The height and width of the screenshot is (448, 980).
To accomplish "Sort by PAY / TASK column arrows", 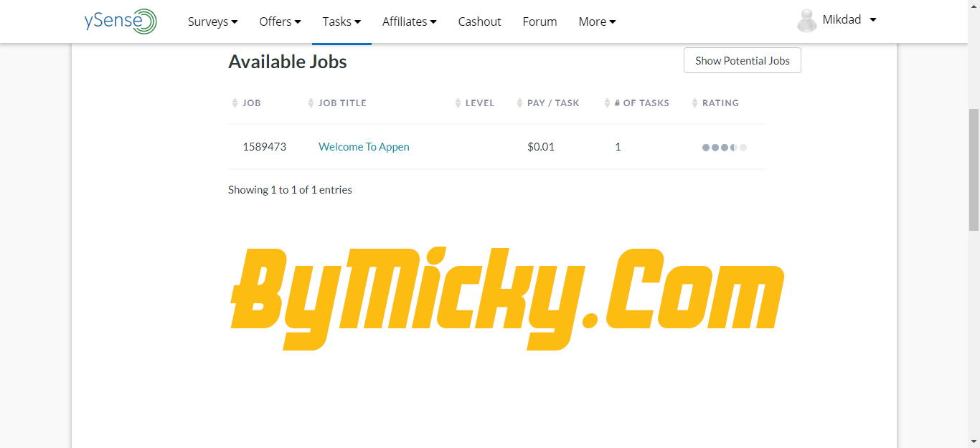I will tap(519, 103).
